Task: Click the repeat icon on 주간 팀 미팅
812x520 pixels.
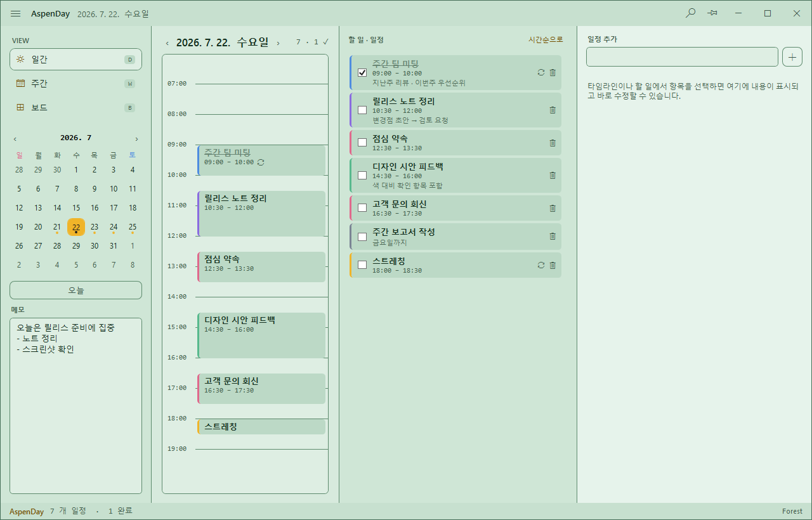Action: click(541, 72)
